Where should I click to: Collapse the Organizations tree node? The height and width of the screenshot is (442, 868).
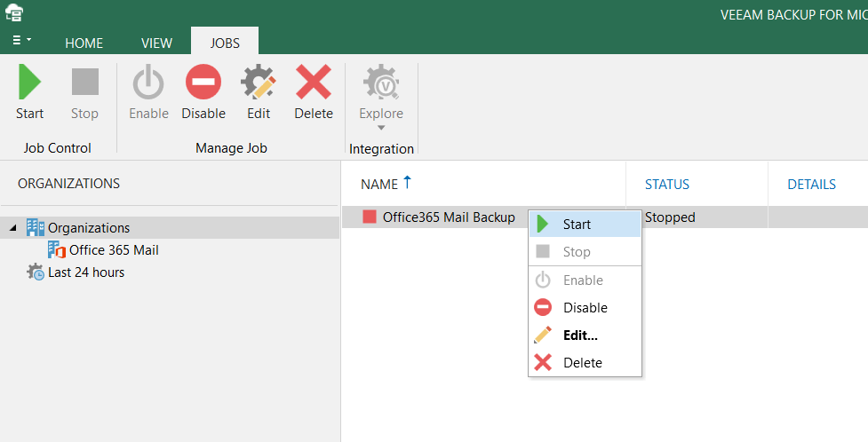(12, 228)
